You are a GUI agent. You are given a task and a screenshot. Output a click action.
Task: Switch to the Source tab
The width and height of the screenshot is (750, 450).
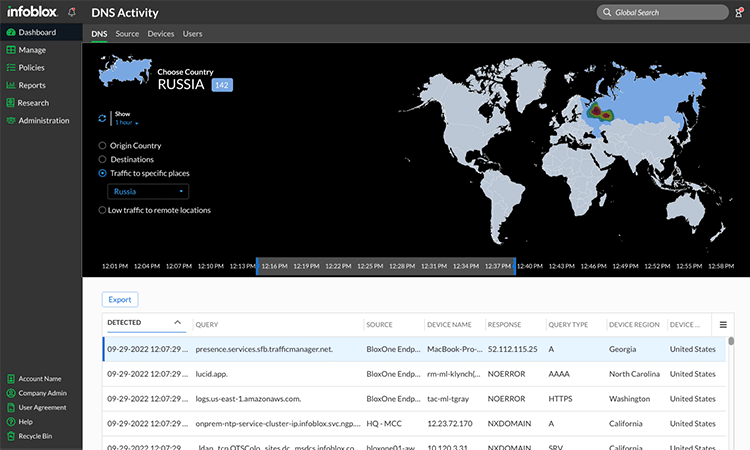[x=127, y=34]
